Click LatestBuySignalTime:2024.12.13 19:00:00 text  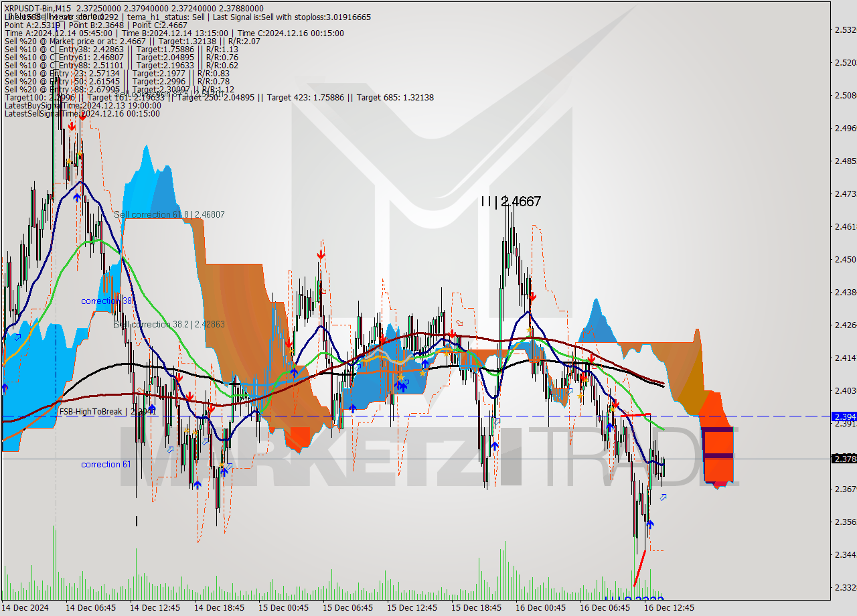coord(82,105)
